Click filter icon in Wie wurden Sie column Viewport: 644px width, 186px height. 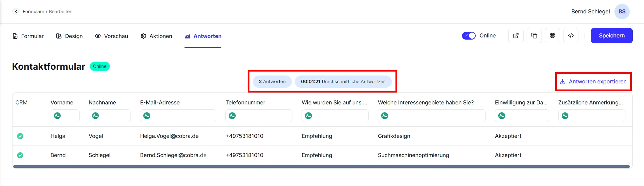click(x=309, y=116)
